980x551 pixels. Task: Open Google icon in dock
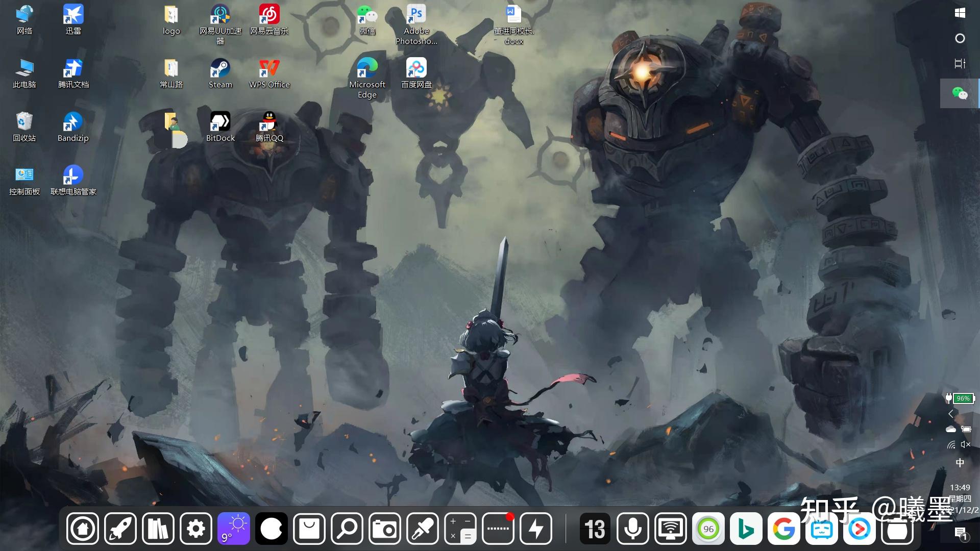click(x=784, y=529)
